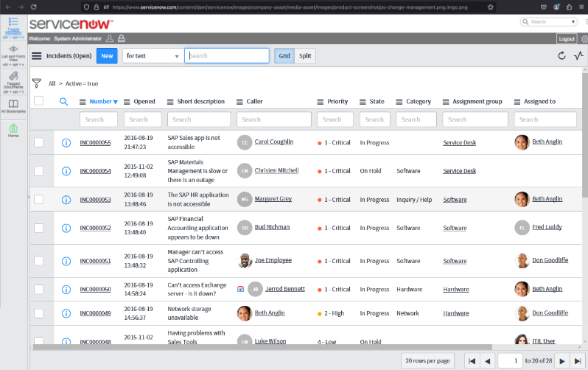
Task: Open the Category column options menu
Action: pos(399,102)
